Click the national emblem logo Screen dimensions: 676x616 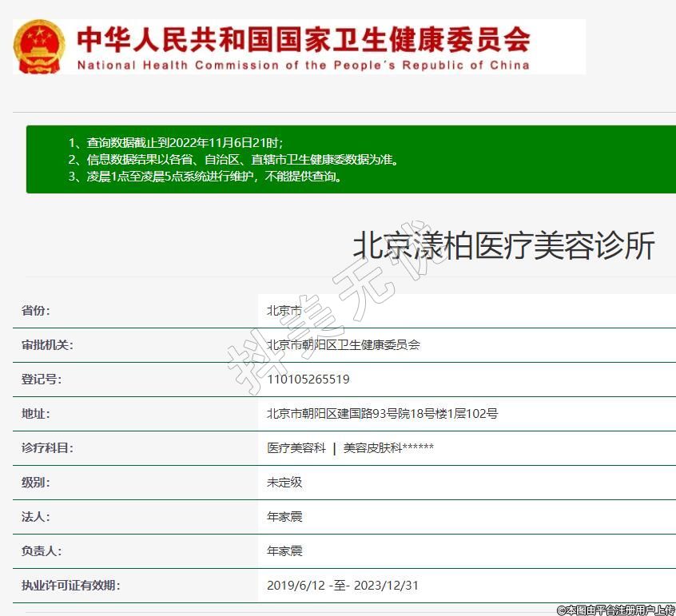coord(39,47)
